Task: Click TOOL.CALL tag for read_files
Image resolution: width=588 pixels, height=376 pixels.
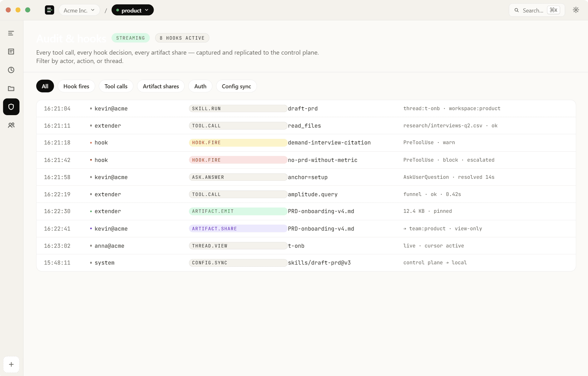Action: point(238,126)
